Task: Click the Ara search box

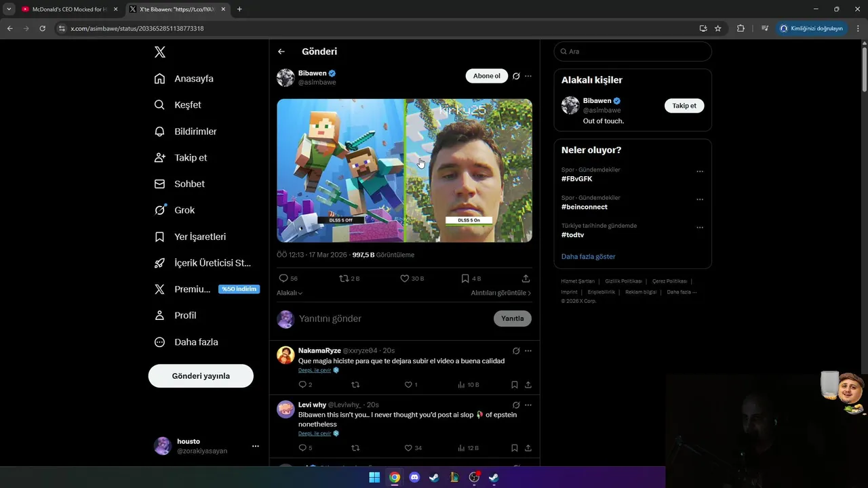Action: pos(633,52)
